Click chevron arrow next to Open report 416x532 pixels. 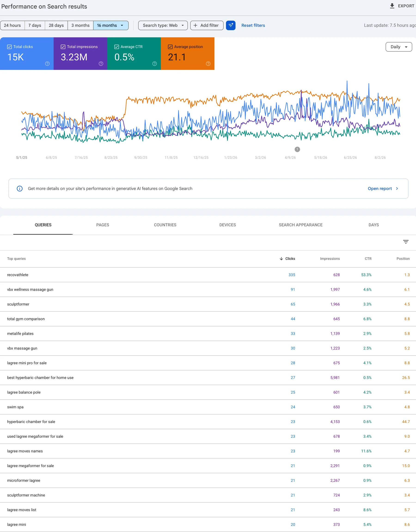[397, 188]
